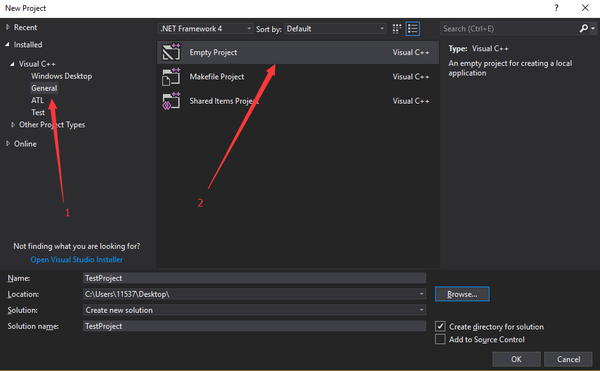This screenshot has width=600, height=371.
Task: Open the Solution Create new solution dropdown
Action: pyautogui.click(x=254, y=310)
